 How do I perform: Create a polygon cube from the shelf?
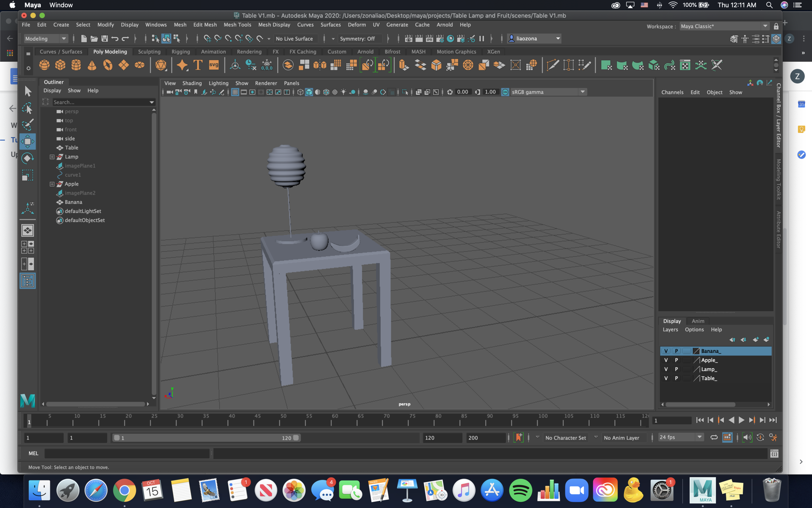coord(60,65)
